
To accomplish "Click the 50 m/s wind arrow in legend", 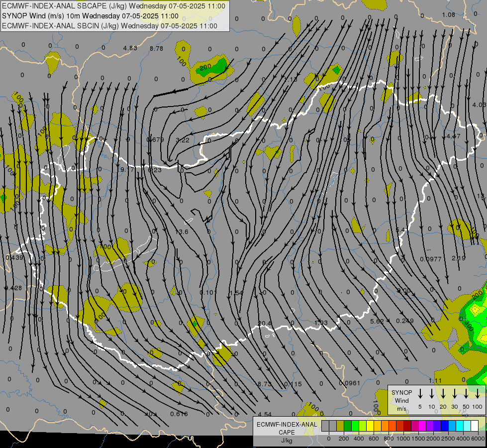I will (x=466, y=394).
